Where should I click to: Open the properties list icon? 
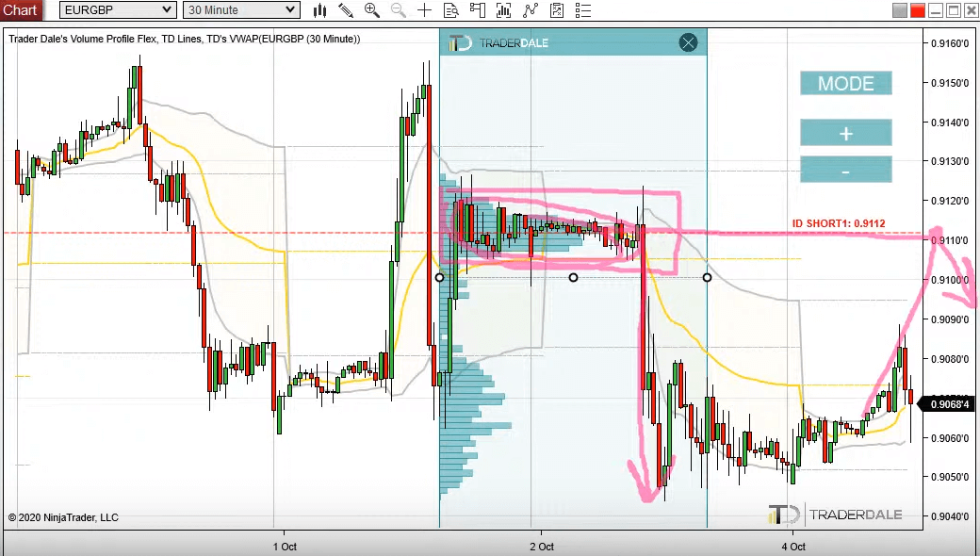pos(583,10)
